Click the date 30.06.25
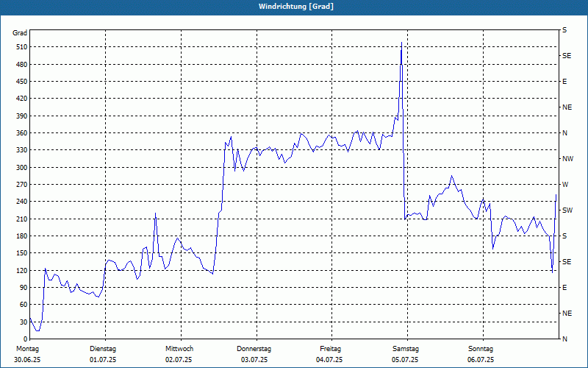 tap(27, 360)
